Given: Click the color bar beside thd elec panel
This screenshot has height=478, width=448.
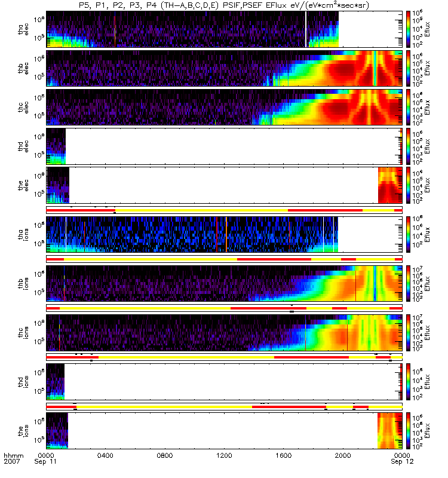Looking at the screenshot, I should tap(409, 146).
